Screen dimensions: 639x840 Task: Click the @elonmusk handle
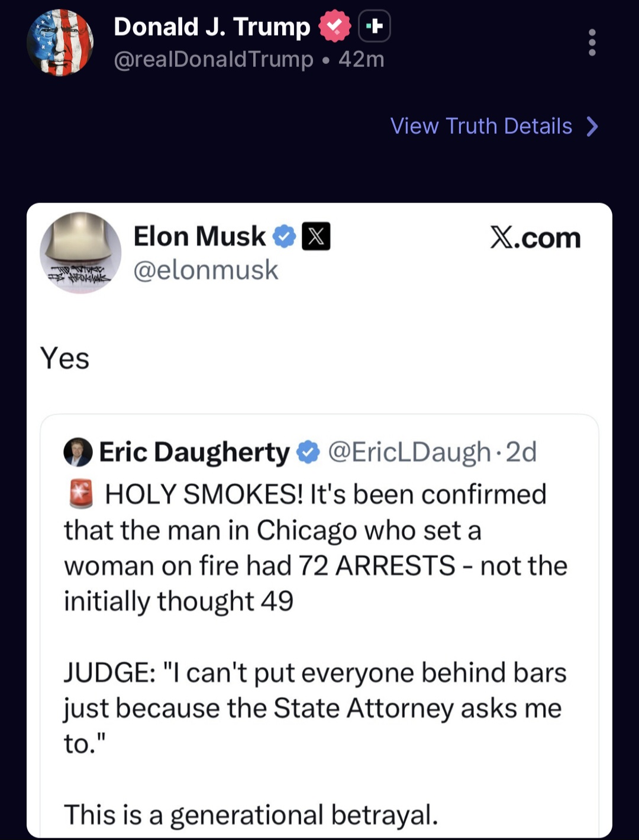click(x=204, y=270)
